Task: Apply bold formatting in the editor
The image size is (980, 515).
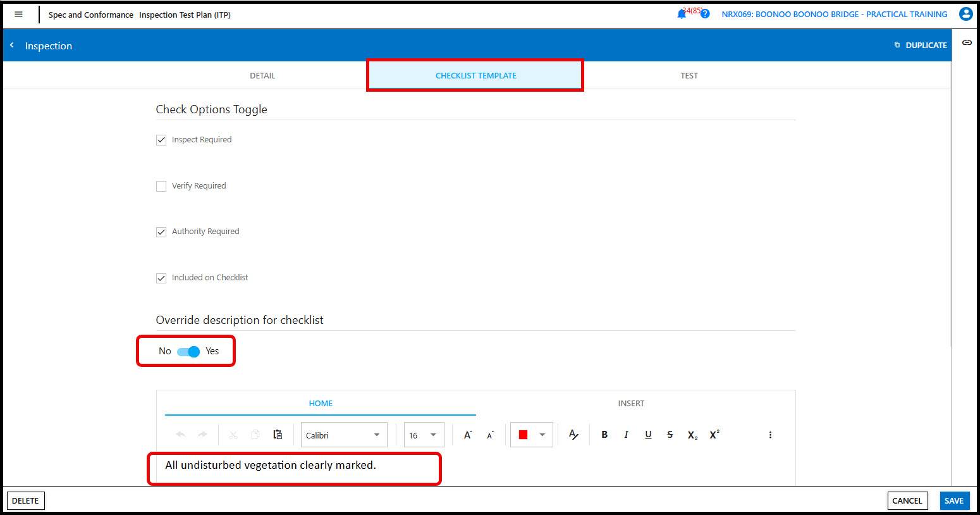Action: coord(604,435)
